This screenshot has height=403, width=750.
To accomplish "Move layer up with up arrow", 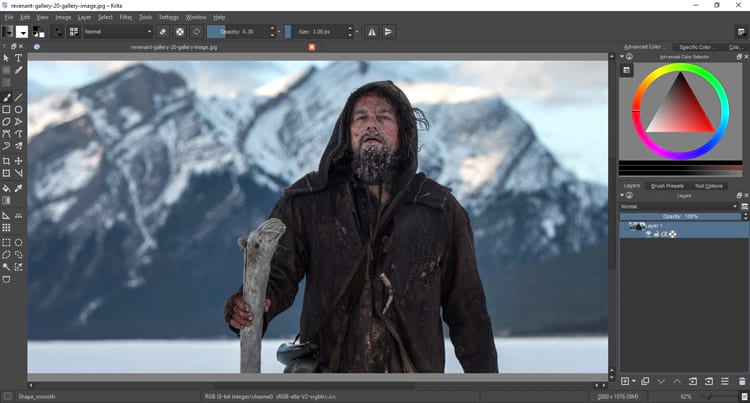I will point(677,381).
